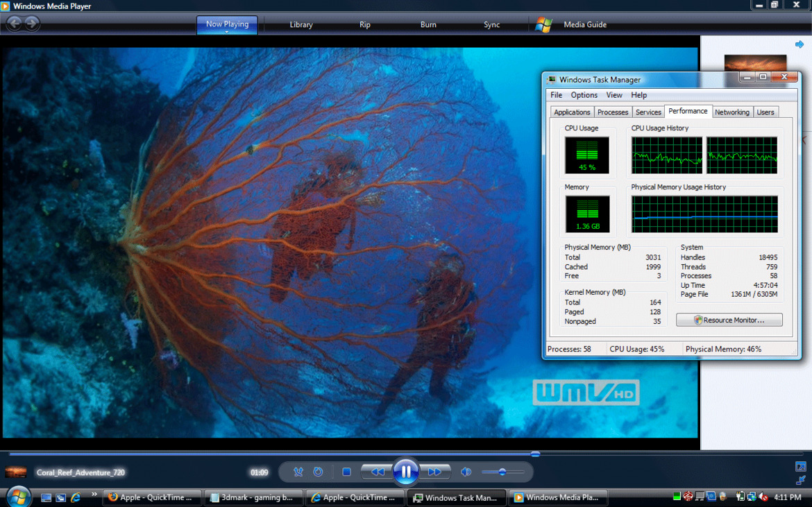Click the muted system volume tray icon
This screenshot has height=507, width=812.
pyautogui.click(x=763, y=498)
